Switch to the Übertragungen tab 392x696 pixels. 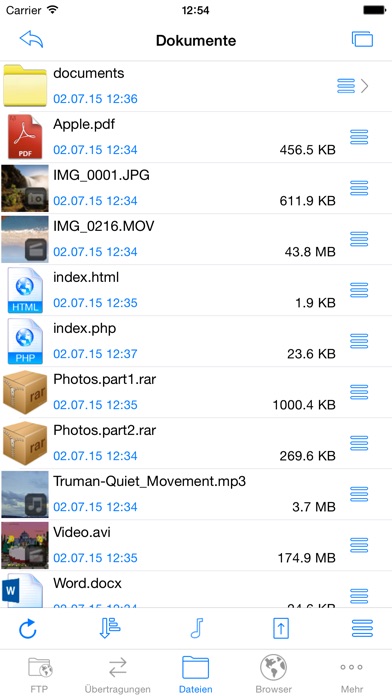coord(118,674)
